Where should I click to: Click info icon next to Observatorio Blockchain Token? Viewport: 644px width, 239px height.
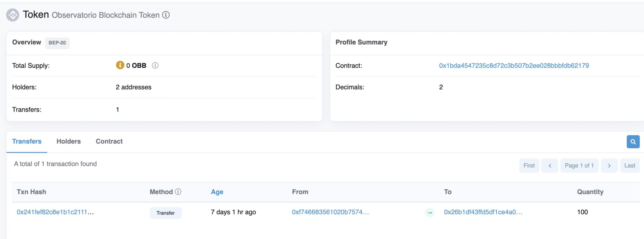click(166, 15)
